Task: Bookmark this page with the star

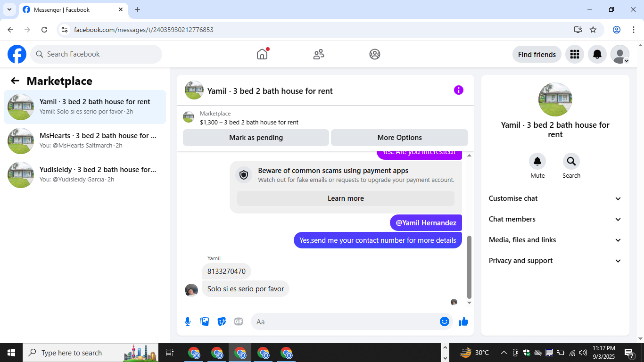Action: [x=593, y=30]
